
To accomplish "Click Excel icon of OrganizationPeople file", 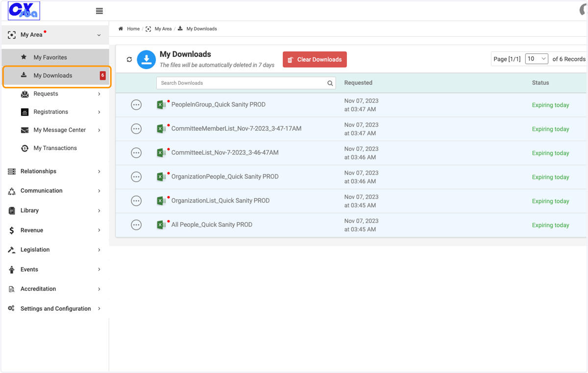I will [x=161, y=177].
